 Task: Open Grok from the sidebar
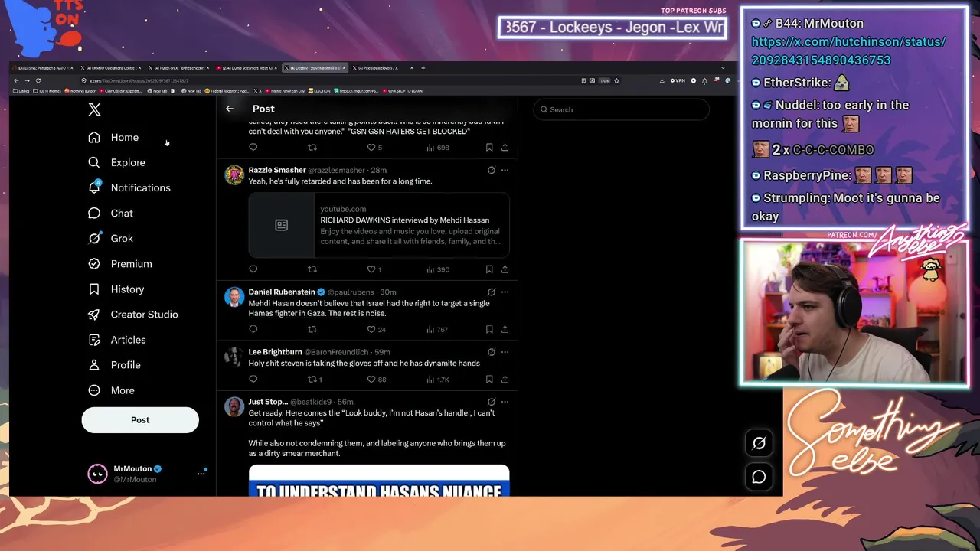click(110, 238)
